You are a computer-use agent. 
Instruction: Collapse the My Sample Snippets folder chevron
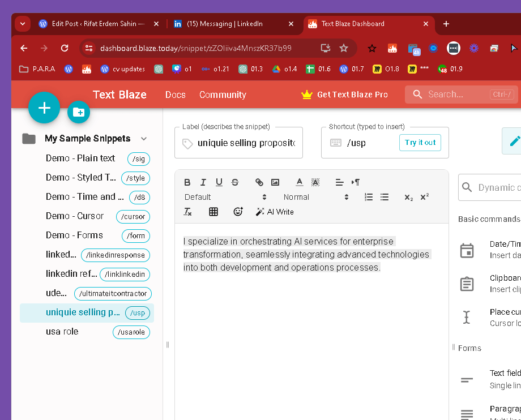(143, 139)
